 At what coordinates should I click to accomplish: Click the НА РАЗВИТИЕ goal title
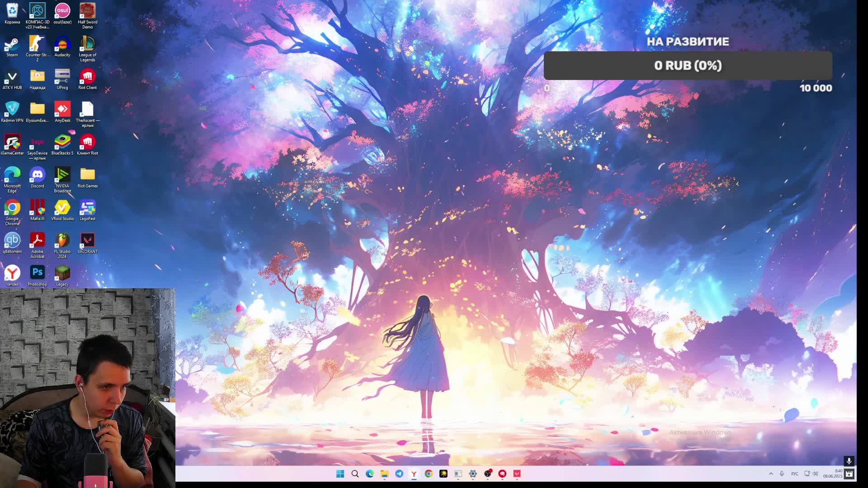coord(688,42)
